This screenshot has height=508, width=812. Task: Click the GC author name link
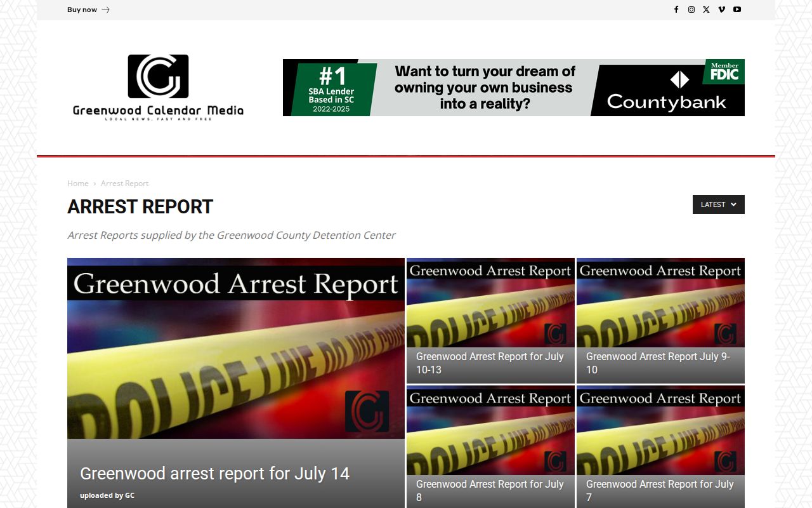129,495
